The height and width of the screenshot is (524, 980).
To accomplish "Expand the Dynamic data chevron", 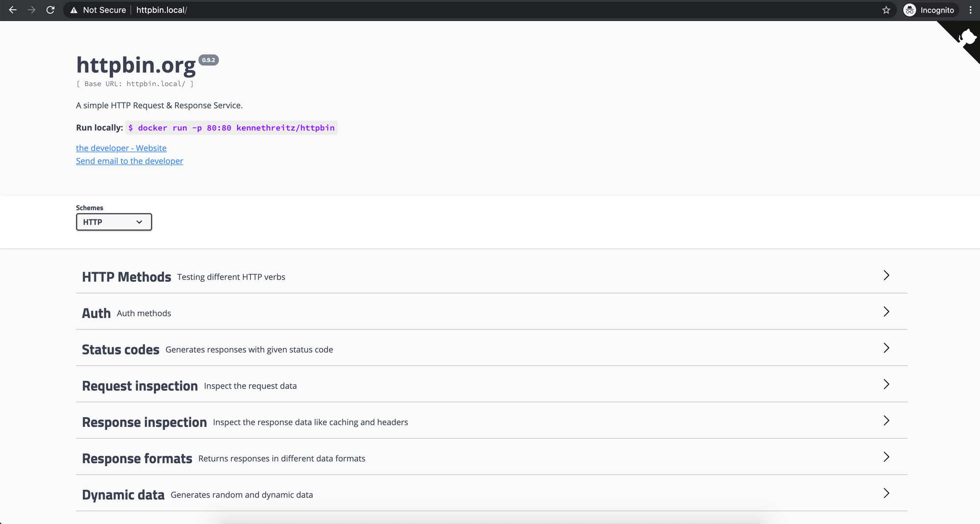I will [x=886, y=493].
